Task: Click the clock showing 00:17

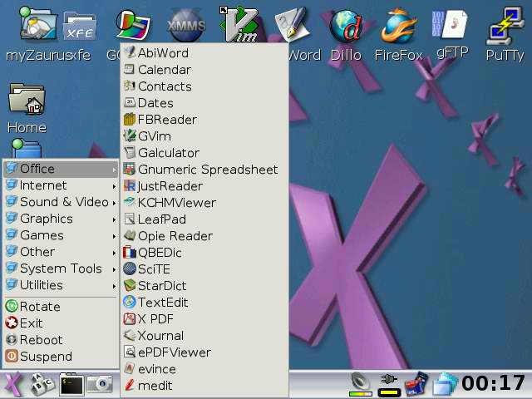Action: click(x=493, y=383)
